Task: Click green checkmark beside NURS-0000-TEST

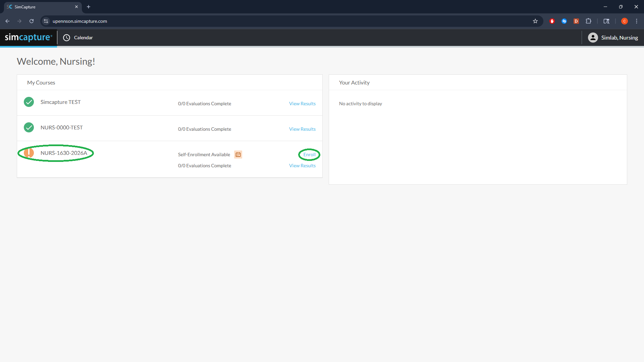Action: [29, 127]
